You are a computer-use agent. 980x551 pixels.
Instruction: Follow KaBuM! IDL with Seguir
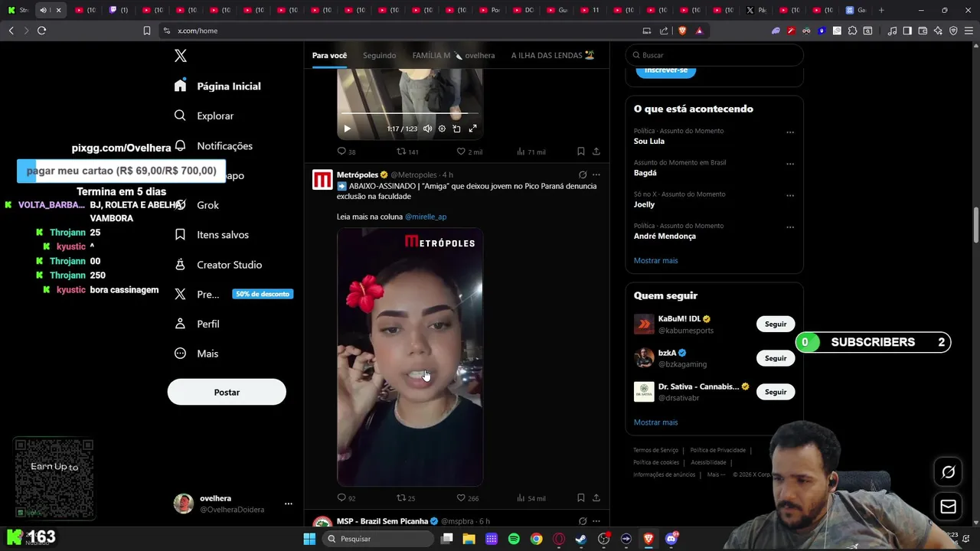[x=776, y=324]
